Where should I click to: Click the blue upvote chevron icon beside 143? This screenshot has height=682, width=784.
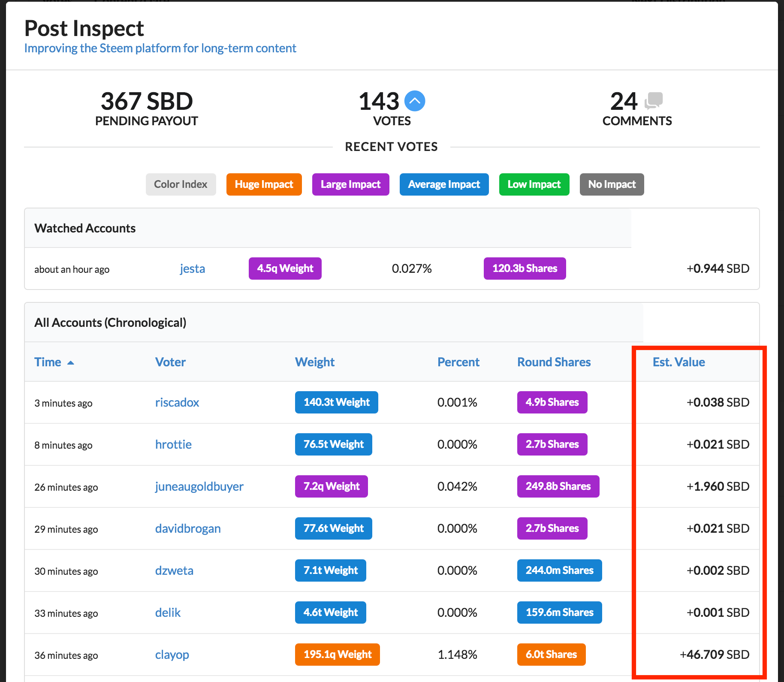point(415,101)
